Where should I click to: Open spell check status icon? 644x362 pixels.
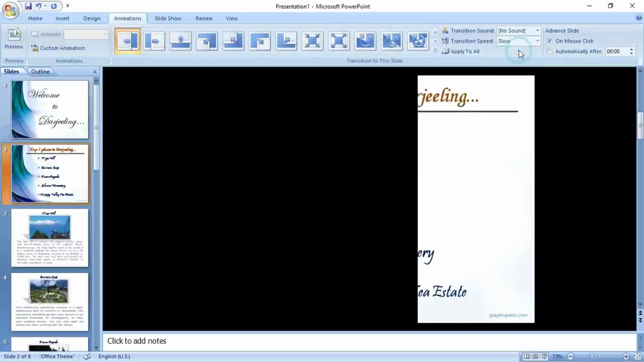point(87,356)
